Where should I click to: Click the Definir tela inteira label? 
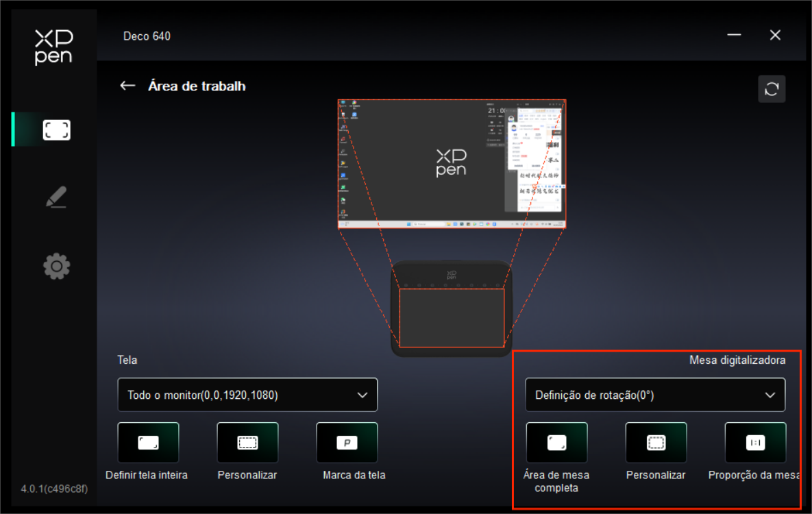point(147,475)
